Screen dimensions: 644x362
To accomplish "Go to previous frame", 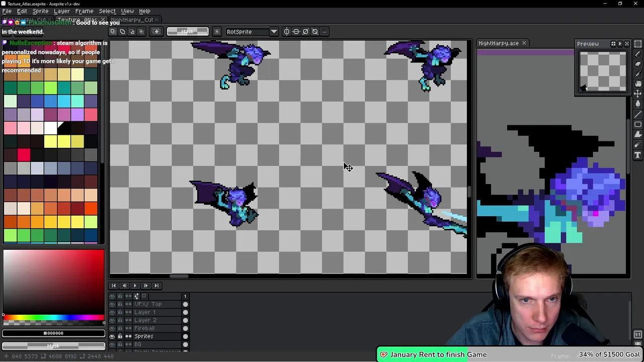I will [124, 286].
